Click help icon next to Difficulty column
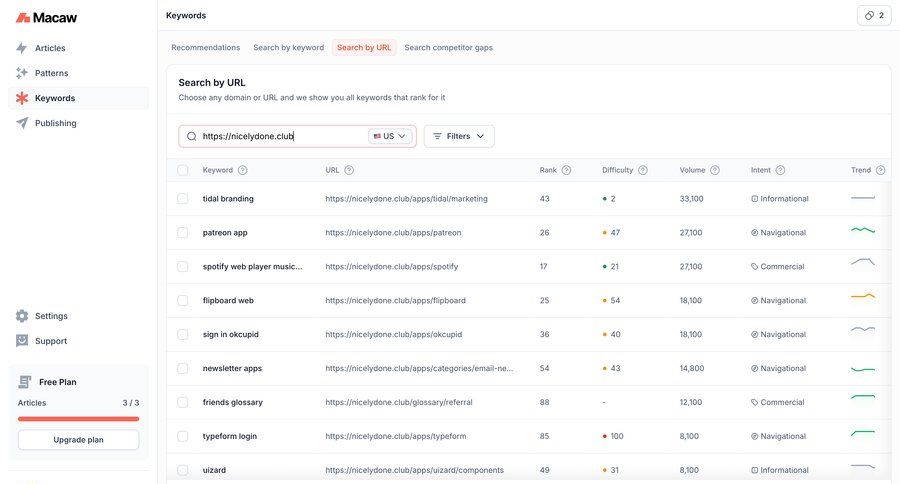The image size is (900, 484). [643, 170]
